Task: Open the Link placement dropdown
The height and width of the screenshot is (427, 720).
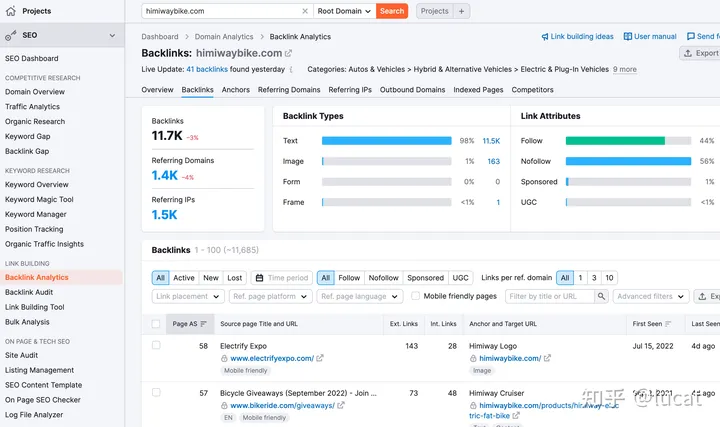Action: 188,297
